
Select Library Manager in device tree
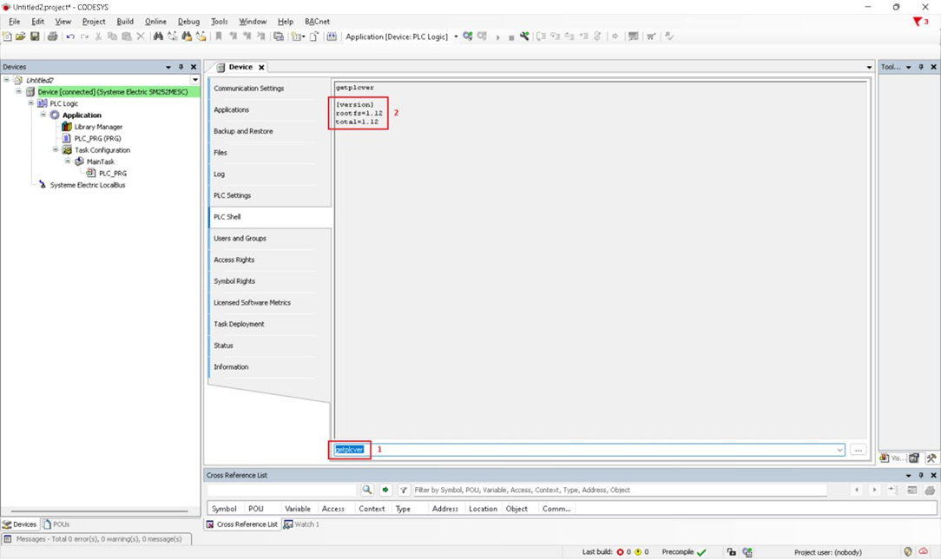[x=98, y=127]
